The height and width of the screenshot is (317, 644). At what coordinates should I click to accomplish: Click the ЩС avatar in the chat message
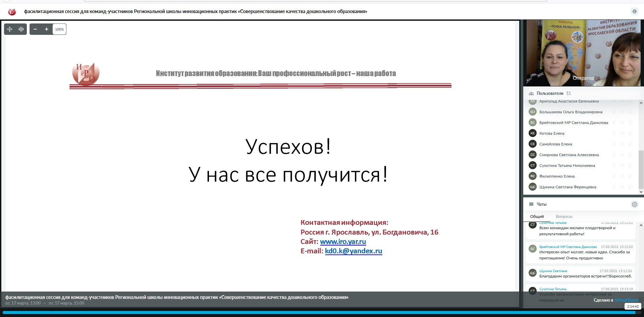coord(533,273)
